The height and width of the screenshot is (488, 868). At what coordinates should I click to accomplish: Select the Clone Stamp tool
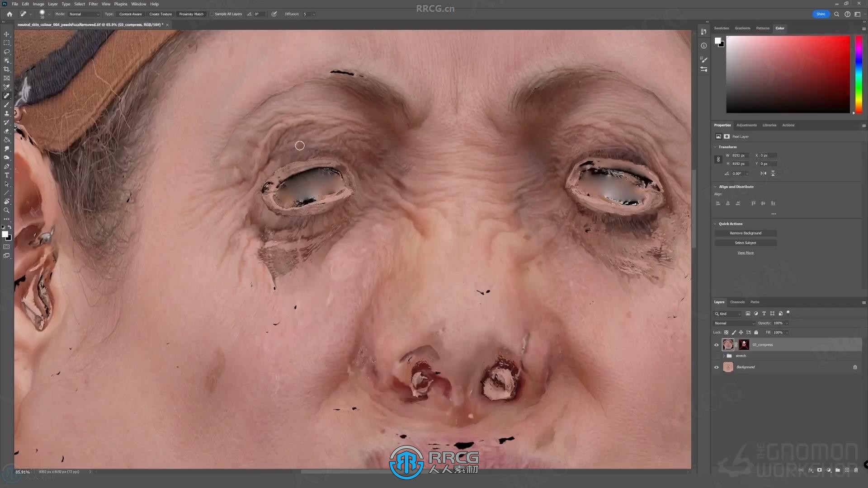tap(6, 113)
